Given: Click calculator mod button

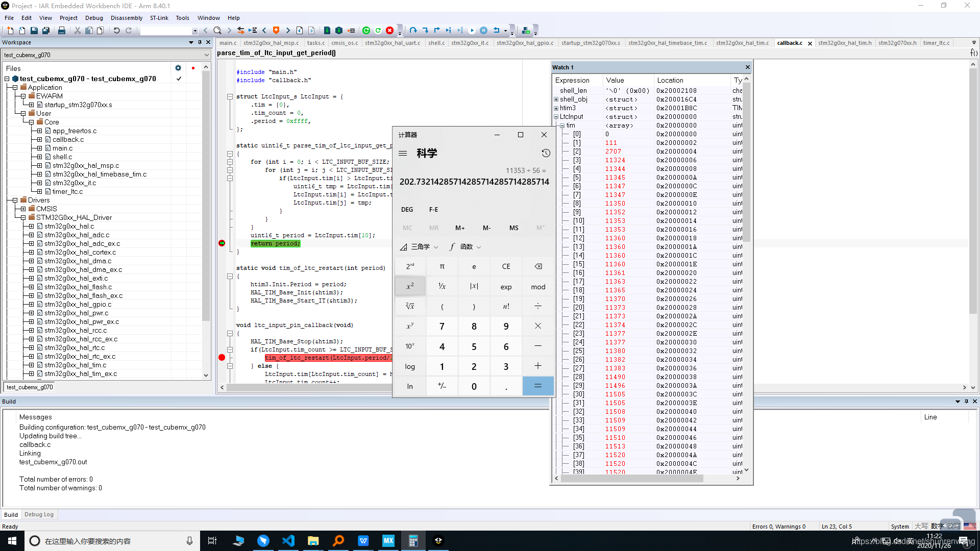Looking at the screenshot, I should pyautogui.click(x=538, y=286).
